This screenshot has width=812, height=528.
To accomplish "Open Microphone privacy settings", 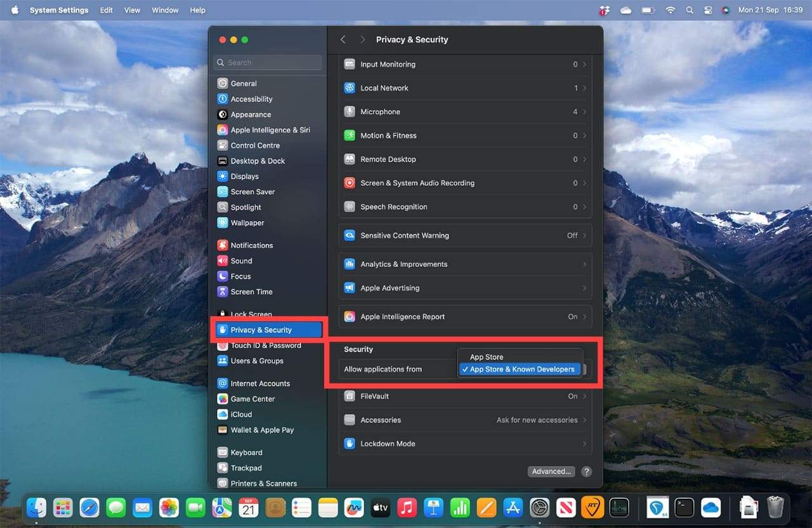I will (x=465, y=112).
